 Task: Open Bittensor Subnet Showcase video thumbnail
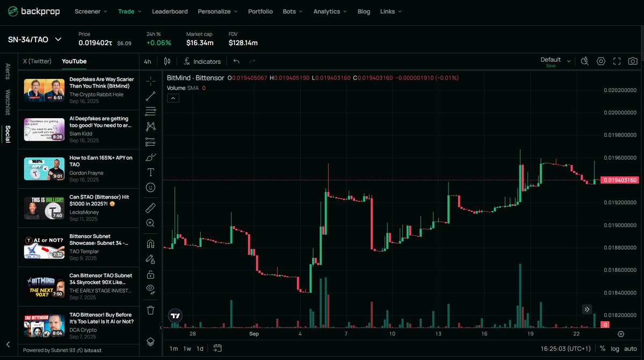pyautogui.click(x=44, y=247)
